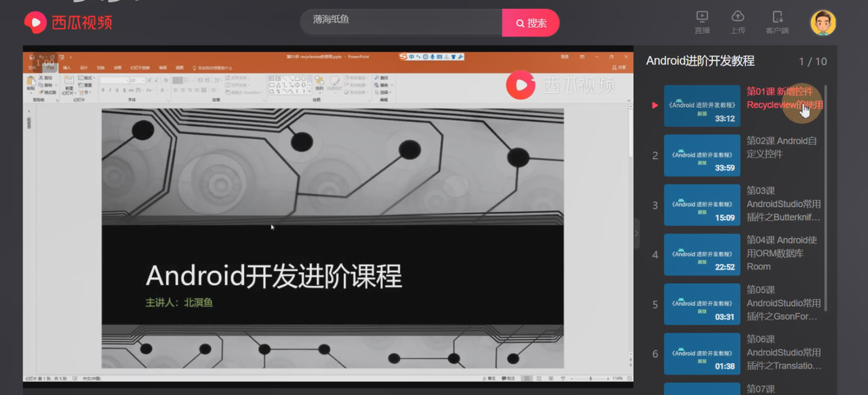Click the Xigua Video logo
This screenshot has width=868, height=395.
pyautogui.click(x=68, y=22)
